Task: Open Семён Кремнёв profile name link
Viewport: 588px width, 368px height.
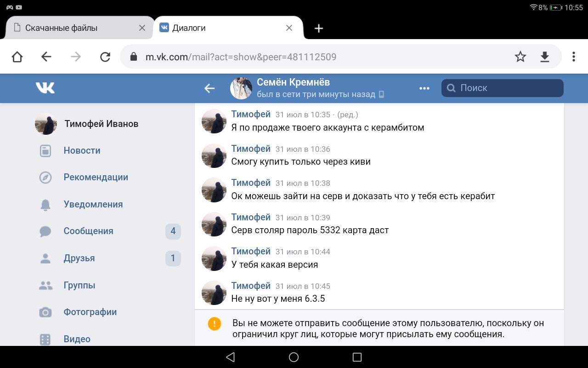Action: (293, 82)
